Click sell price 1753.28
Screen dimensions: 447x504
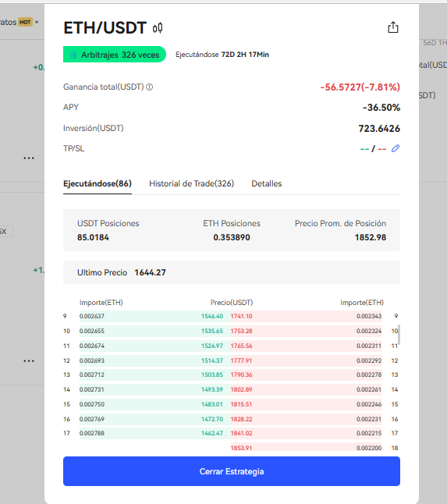241,331
